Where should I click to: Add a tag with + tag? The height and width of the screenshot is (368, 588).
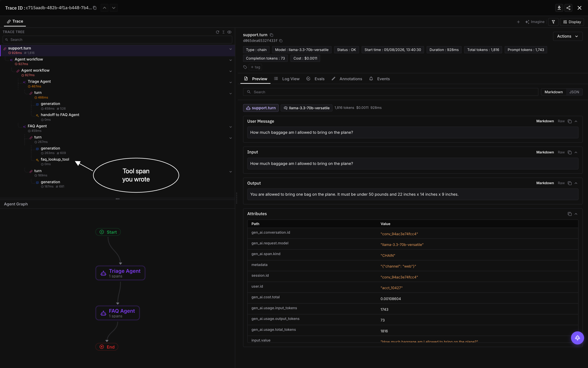point(255,67)
